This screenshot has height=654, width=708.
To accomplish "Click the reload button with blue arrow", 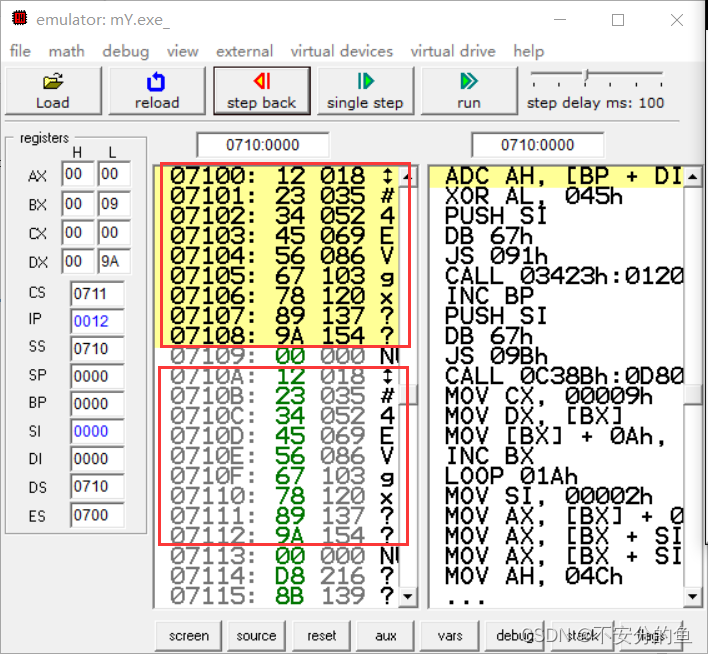I will (157, 91).
